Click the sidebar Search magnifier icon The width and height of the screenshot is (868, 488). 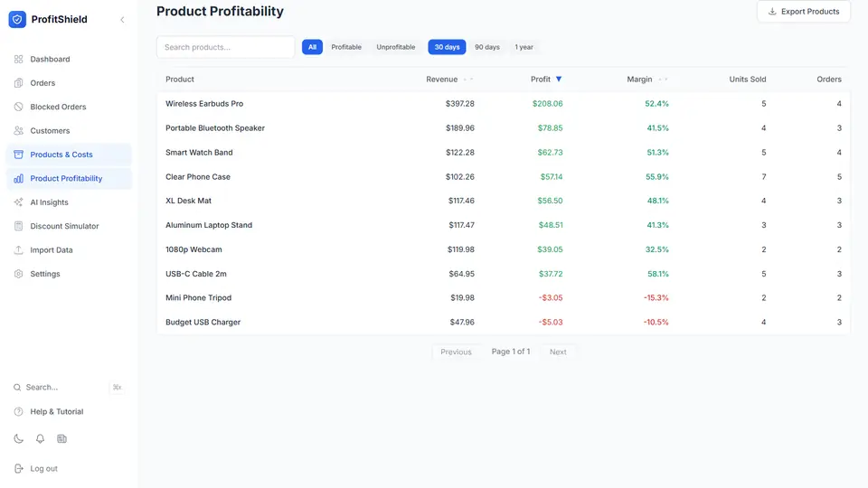pyautogui.click(x=17, y=388)
